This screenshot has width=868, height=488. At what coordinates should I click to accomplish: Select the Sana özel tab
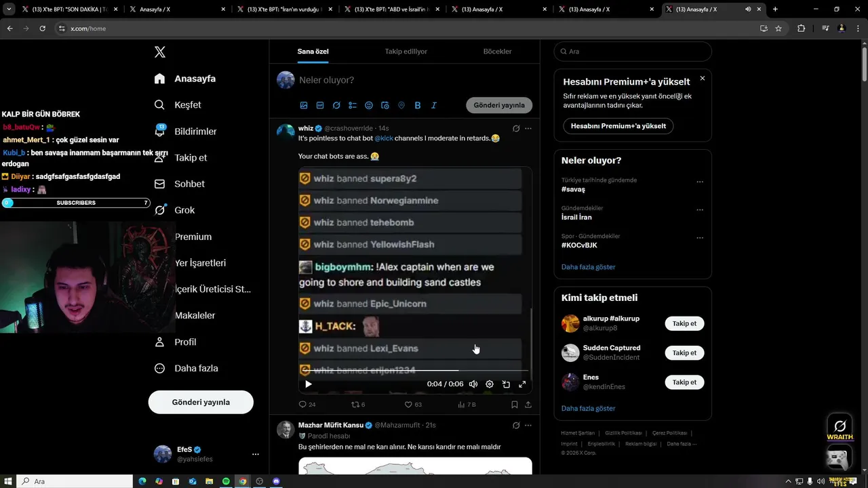click(x=313, y=52)
